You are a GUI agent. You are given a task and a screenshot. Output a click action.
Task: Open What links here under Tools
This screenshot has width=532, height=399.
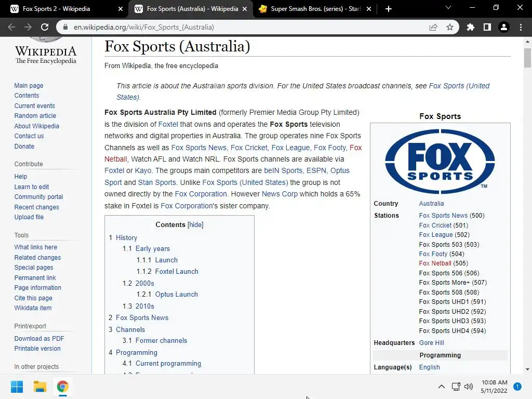point(36,247)
